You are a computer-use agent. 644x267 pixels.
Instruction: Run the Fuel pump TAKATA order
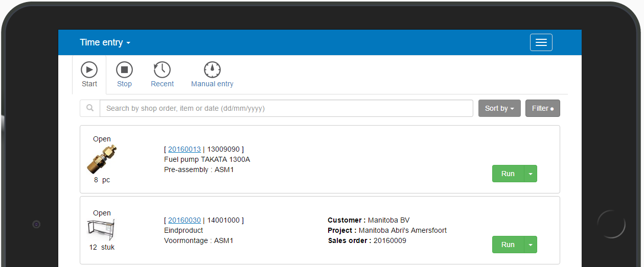point(508,174)
